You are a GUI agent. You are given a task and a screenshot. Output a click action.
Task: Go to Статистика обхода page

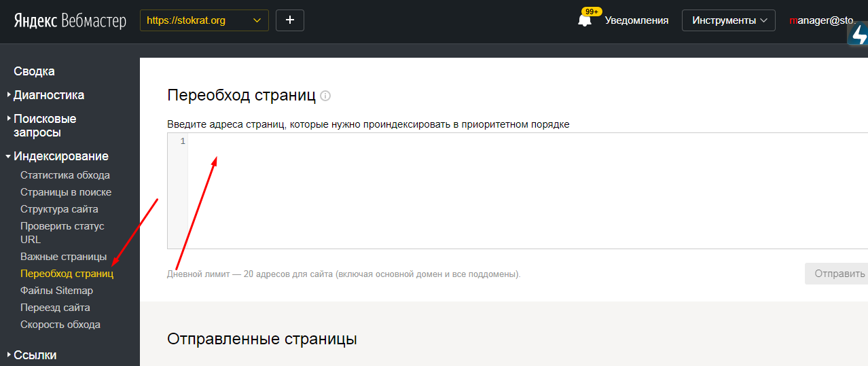click(65, 175)
